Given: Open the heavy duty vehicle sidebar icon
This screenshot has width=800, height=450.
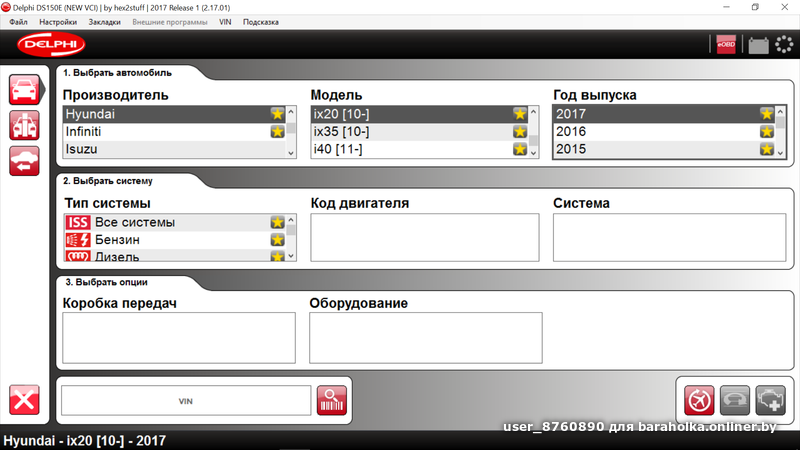Looking at the screenshot, I should tap(24, 126).
